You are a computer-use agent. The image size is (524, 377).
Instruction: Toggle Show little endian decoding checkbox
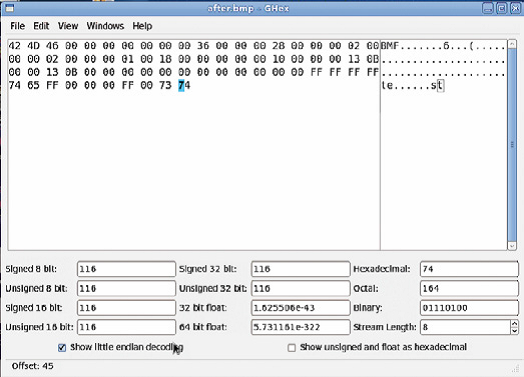62,348
